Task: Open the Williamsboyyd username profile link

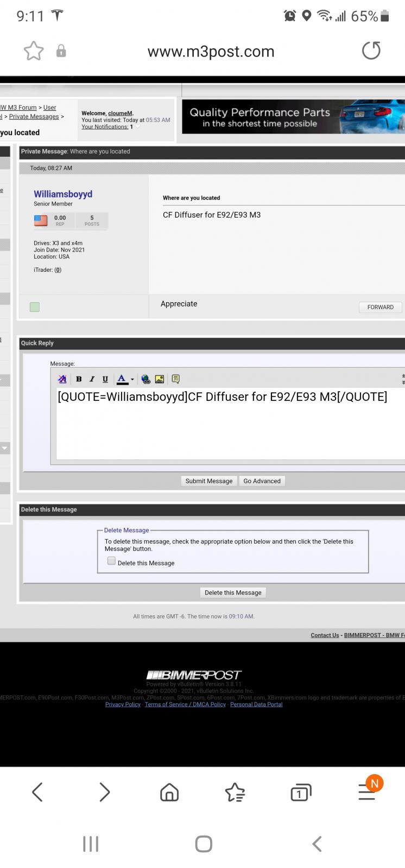Action: point(63,194)
